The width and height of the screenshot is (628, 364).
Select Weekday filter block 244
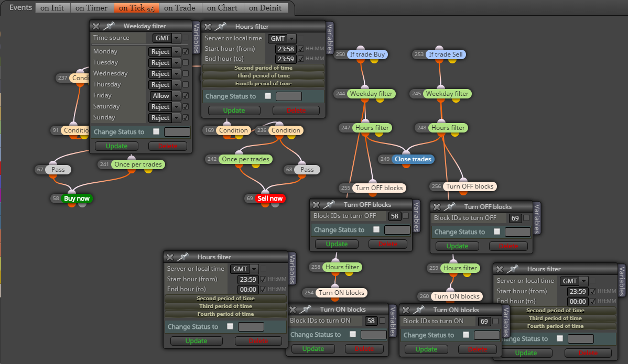[x=371, y=94]
